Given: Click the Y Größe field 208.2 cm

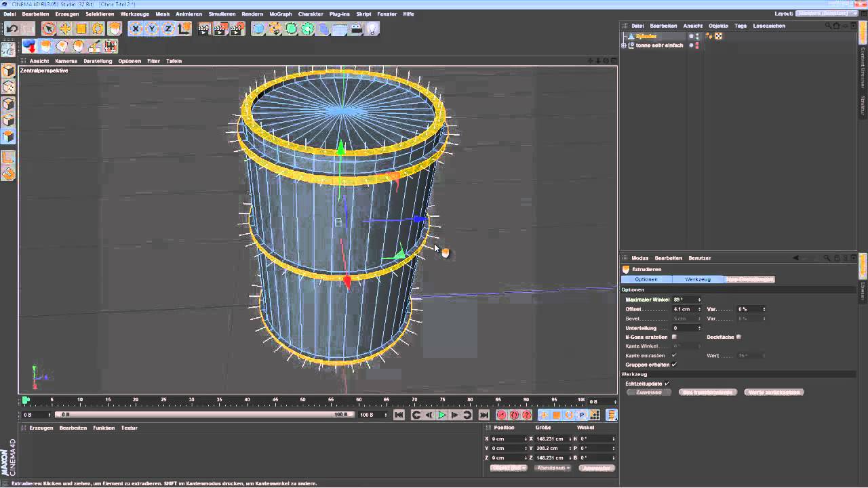Looking at the screenshot, I should coord(552,448).
